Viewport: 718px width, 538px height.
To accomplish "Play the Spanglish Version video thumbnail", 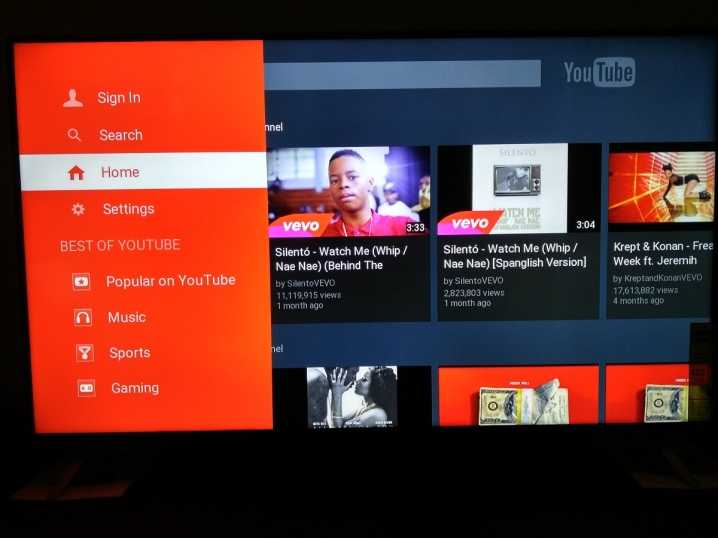I will (520, 190).
